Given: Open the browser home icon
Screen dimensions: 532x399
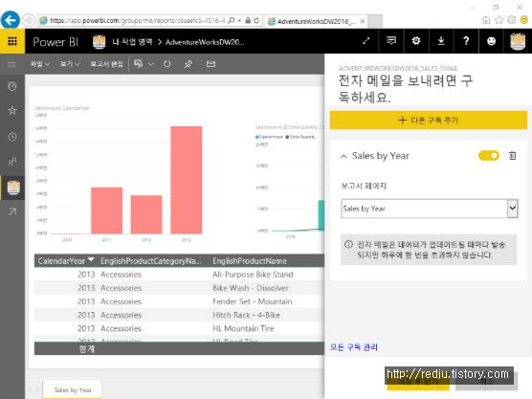Looking at the screenshot, I should [x=486, y=20].
